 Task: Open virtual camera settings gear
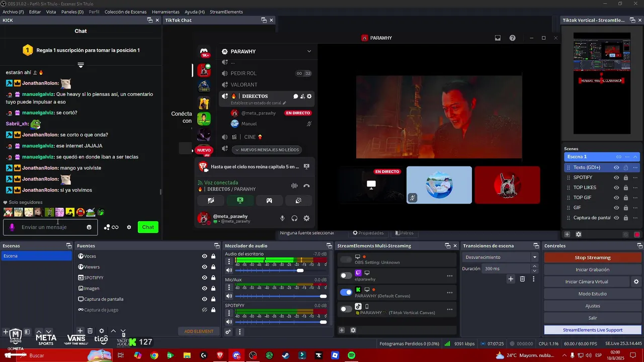636,282
